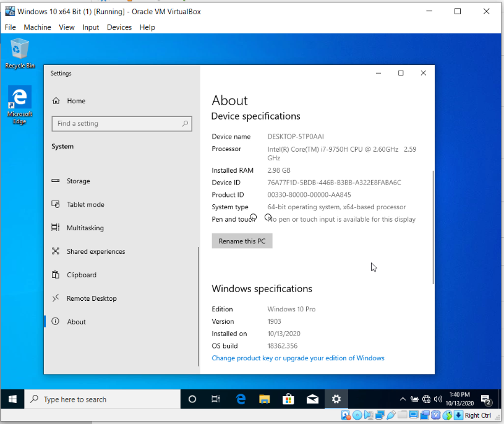Select the Microsoft Edge desktop shortcut
The height and width of the screenshot is (424, 504).
[20, 105]
